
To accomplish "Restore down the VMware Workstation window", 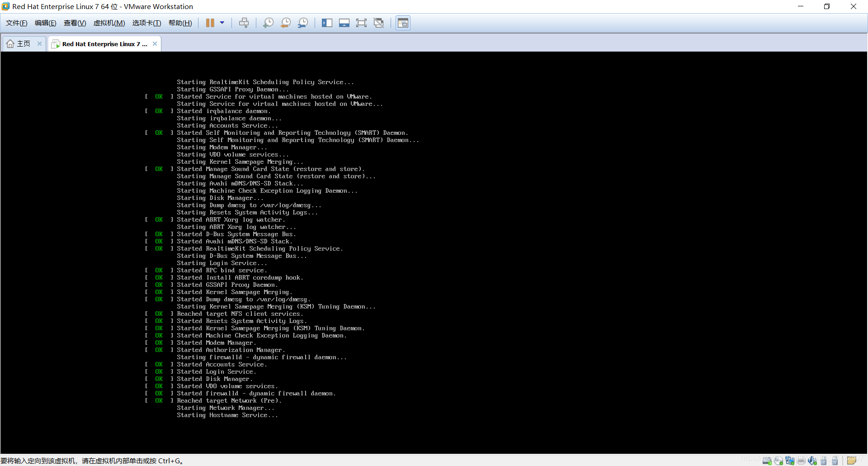I will pos(827,6).
